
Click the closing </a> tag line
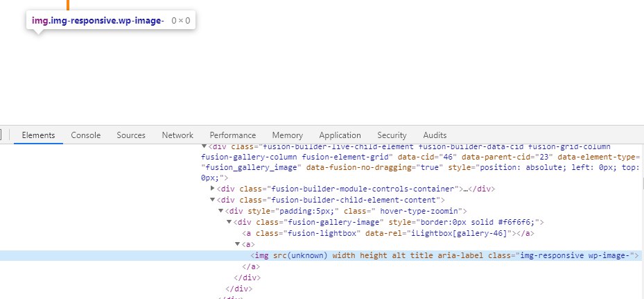coord(250,266)
